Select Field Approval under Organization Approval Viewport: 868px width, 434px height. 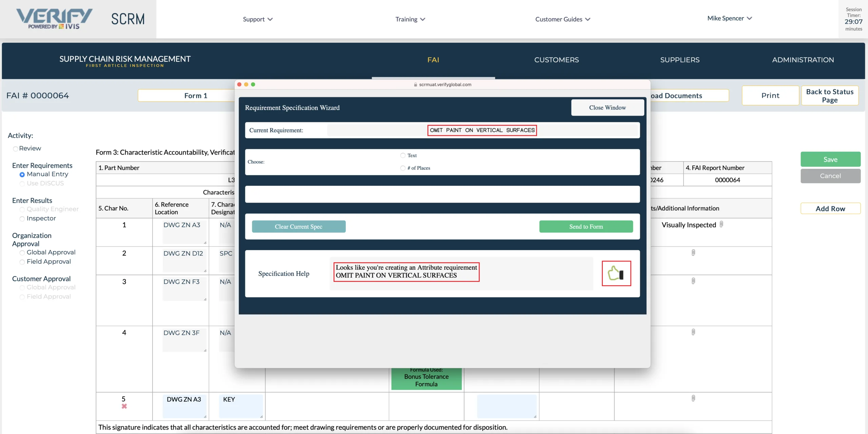[22, 262]
